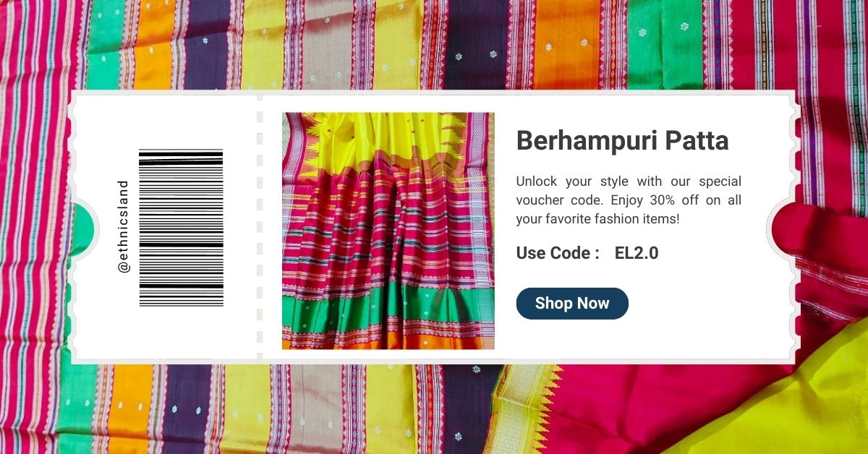Click the dashed perforation line on ticket
Viewport: 868px width, 454px height.
pyautogui.click(x=260, y=226)
